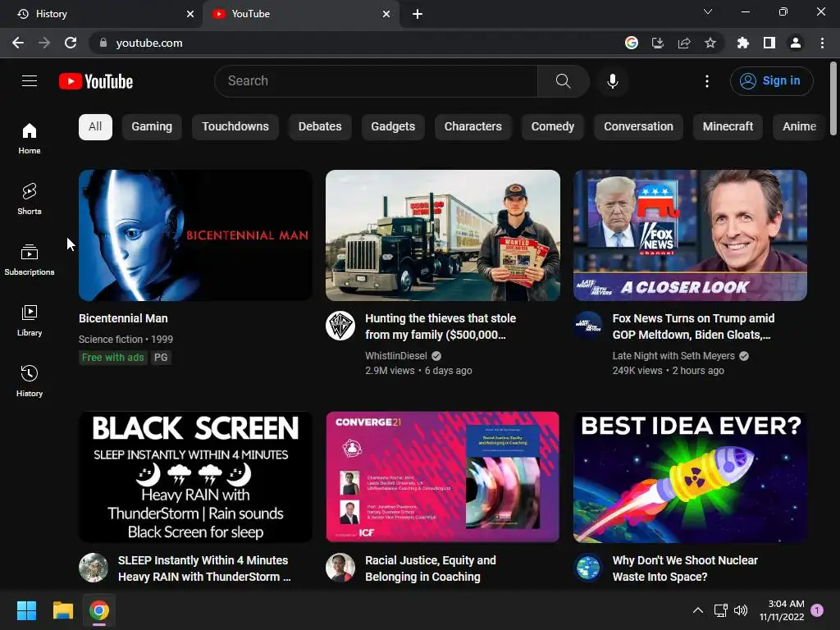Select the Touchdowns filter chip
The width and height of the screenshot is (840, 630).
pos(235,127)
